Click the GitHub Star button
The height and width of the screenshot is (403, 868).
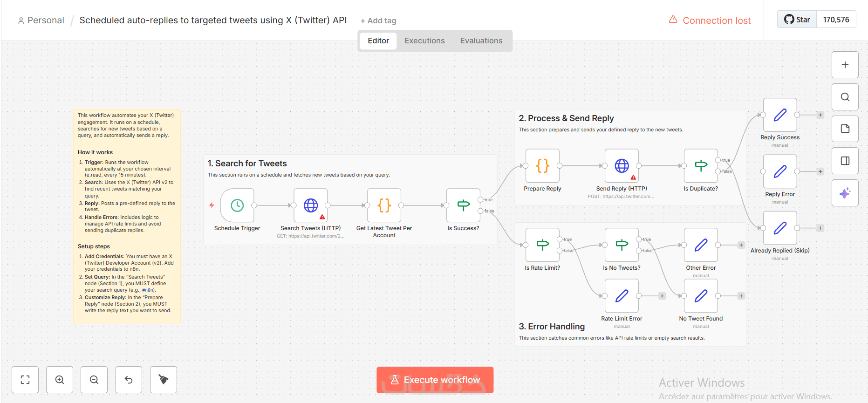[797, 20]
